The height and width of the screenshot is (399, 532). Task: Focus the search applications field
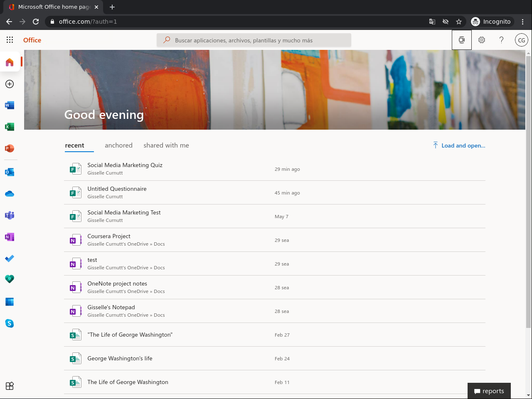tap(254, 40)
